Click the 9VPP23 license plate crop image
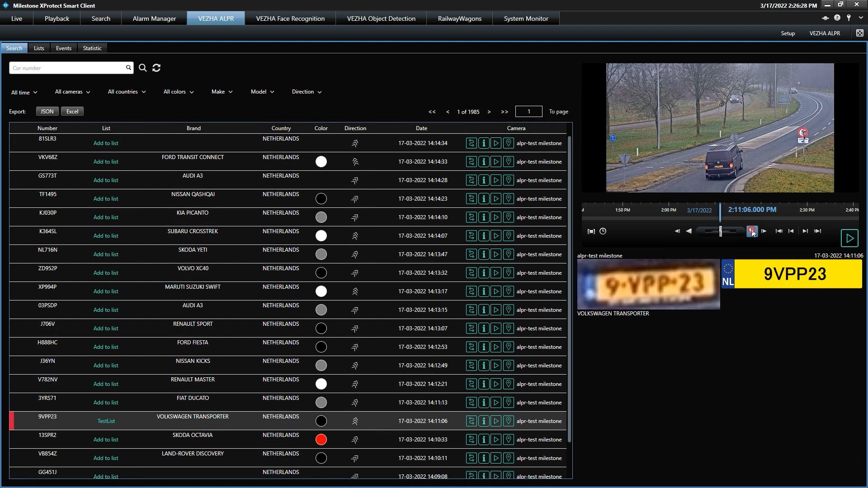The height and width of the screenshot is (488, 868). point(648,284)
